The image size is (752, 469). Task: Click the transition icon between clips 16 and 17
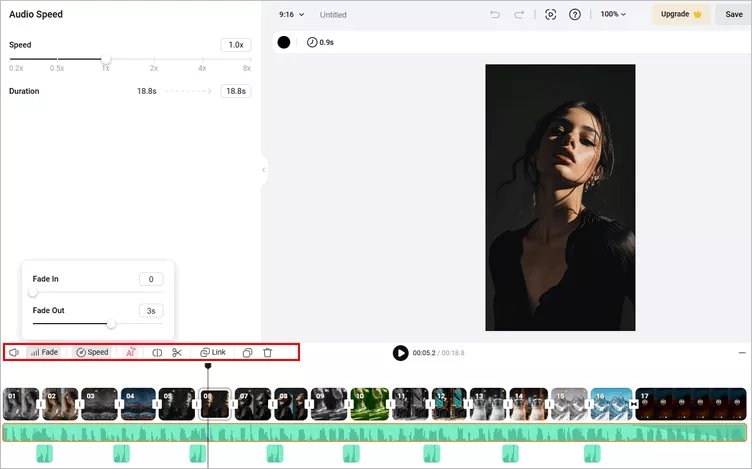(x=634, y=404)
